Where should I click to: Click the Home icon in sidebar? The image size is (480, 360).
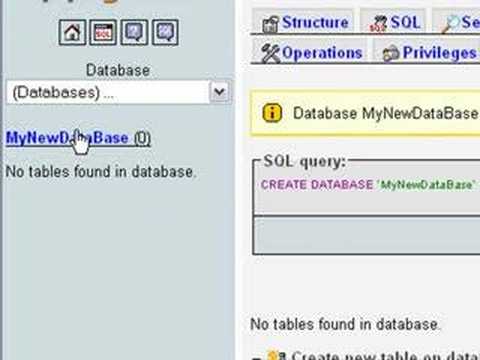coord(72,32)
